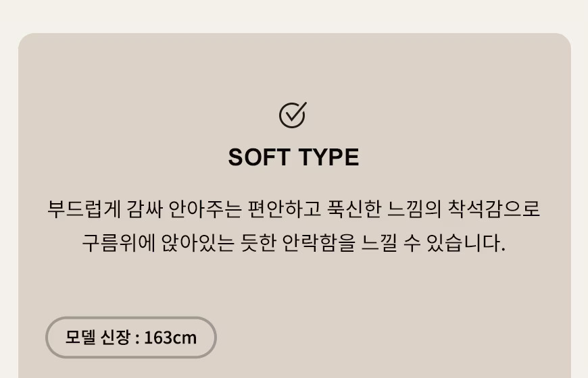Click the 163cm value in the pill

[x=170, y=337]
